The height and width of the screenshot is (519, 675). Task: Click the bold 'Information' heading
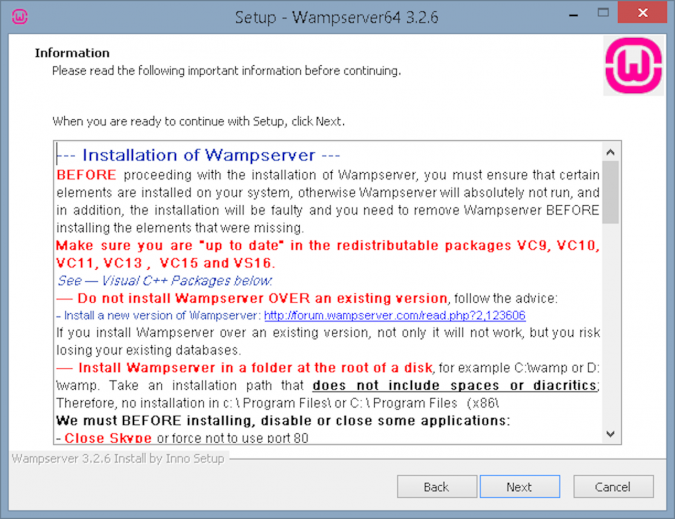(x=72, y=53)
